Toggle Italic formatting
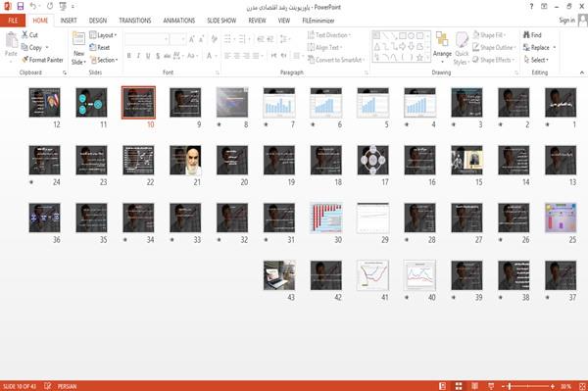 138,56
